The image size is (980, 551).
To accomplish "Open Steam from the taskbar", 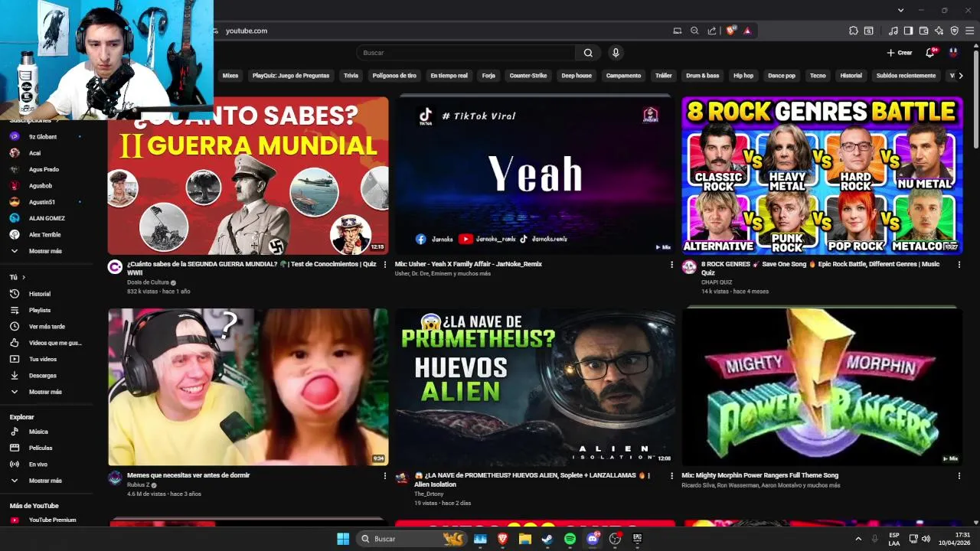I will click(547, 539).
